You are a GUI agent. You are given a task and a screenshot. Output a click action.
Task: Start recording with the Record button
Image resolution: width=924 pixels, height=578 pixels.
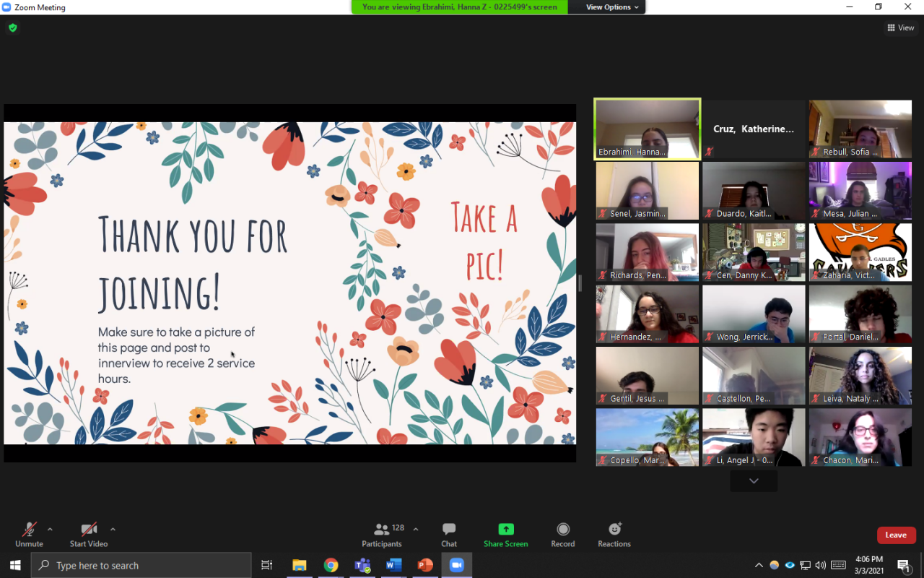[563, 535]
